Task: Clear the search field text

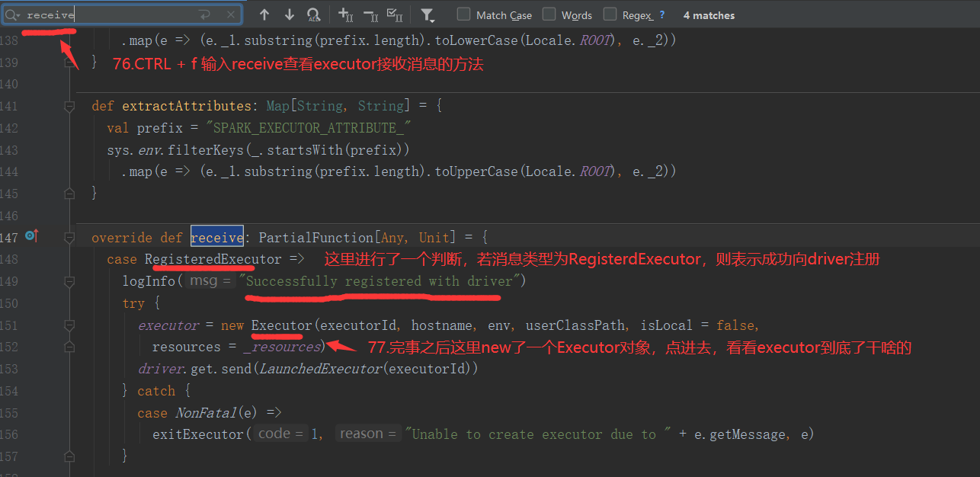Action: [231, 14]
